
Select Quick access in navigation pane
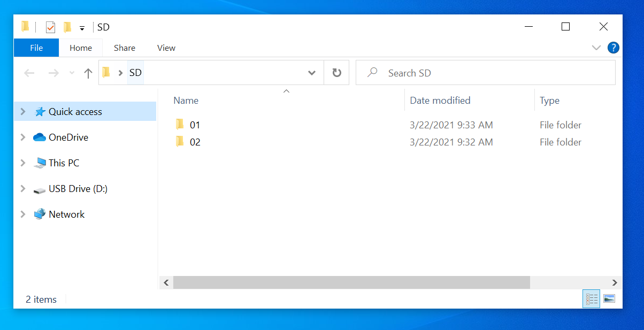(x=85, y=112)
